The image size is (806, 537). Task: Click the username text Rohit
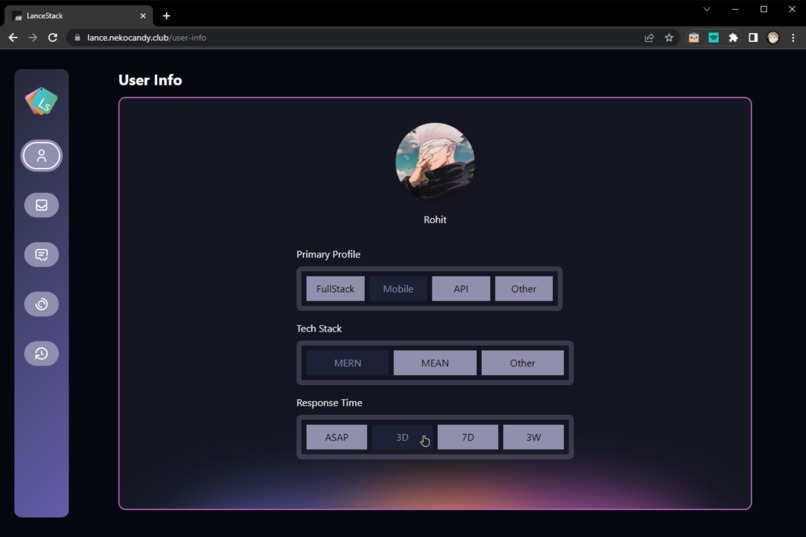click(x=435, y=219)
